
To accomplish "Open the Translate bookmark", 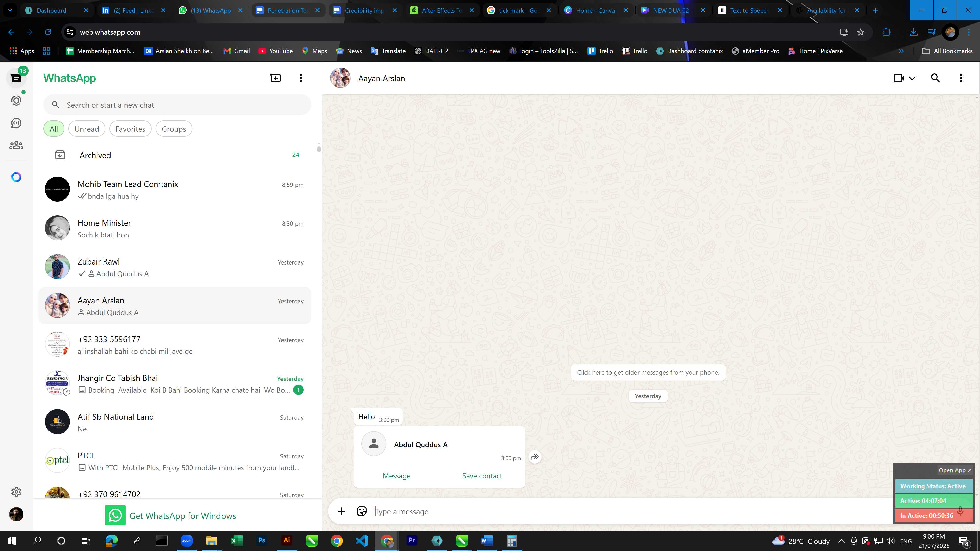I will point(388,51).
